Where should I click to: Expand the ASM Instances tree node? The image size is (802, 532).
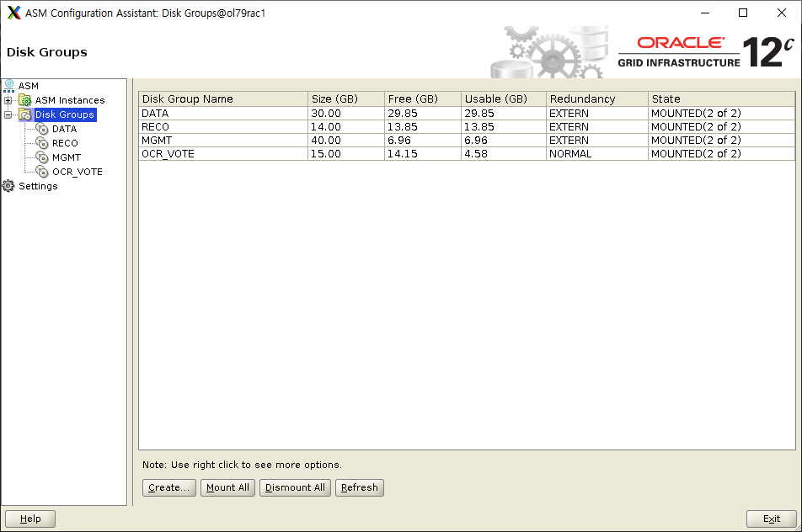click(8, 101)
